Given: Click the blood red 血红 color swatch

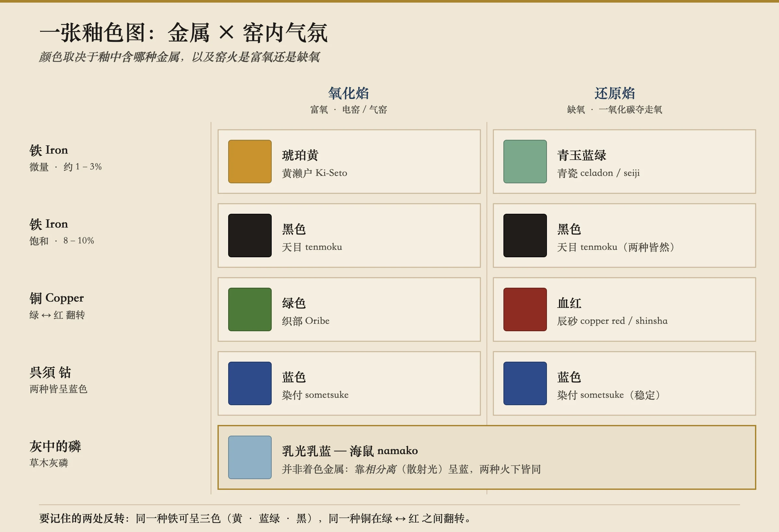Looking at the screenshot, I should tap(525, 309).
